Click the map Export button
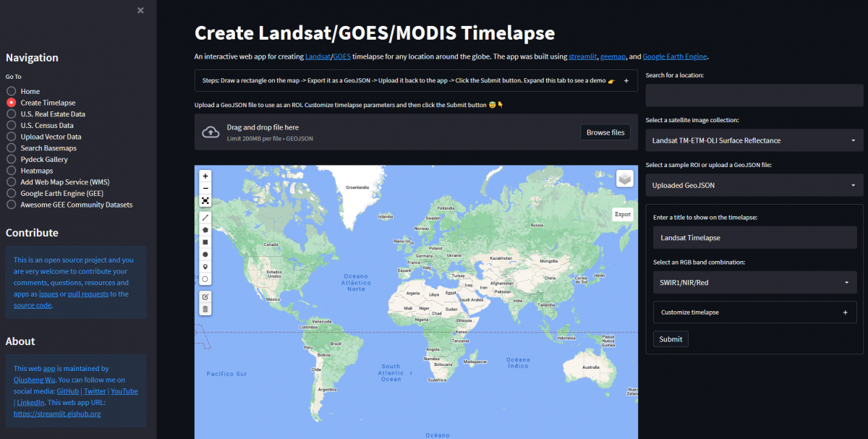Image resolution: width=868 pixels, height=439 pixels. [623, 214]
